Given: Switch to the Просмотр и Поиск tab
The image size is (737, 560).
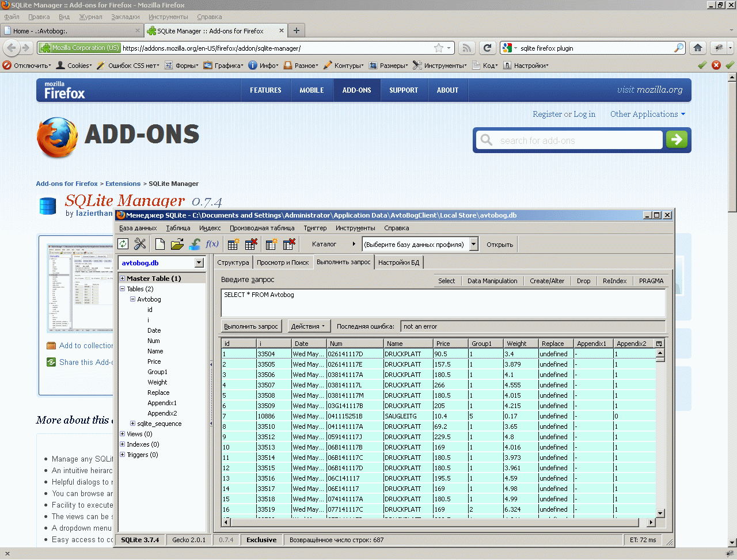Looking at the screenshot, I should click(x=283, y=262).
